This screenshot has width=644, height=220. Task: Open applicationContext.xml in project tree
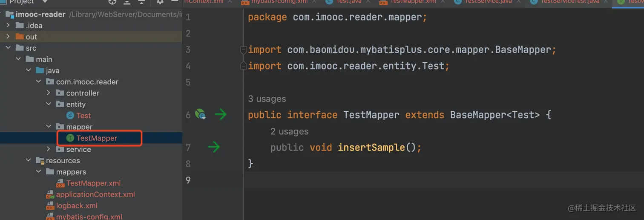(95, 194)
